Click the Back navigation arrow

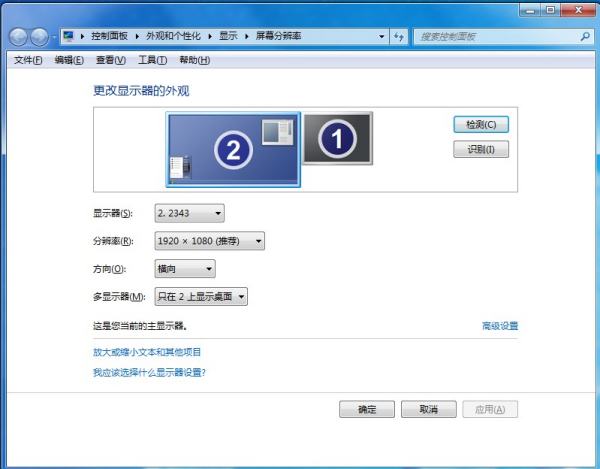(18, 37)
